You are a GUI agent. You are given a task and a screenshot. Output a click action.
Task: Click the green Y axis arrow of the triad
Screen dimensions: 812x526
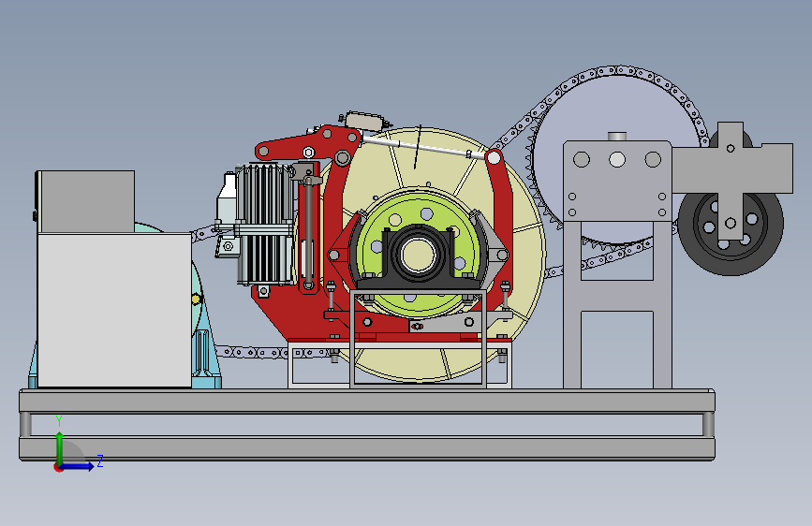click(x=60, y=448)
